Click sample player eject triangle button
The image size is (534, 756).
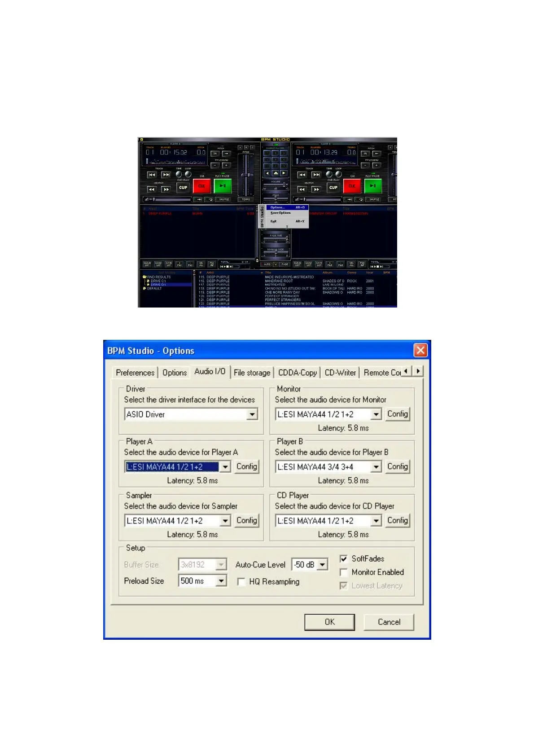coord(276,173)
